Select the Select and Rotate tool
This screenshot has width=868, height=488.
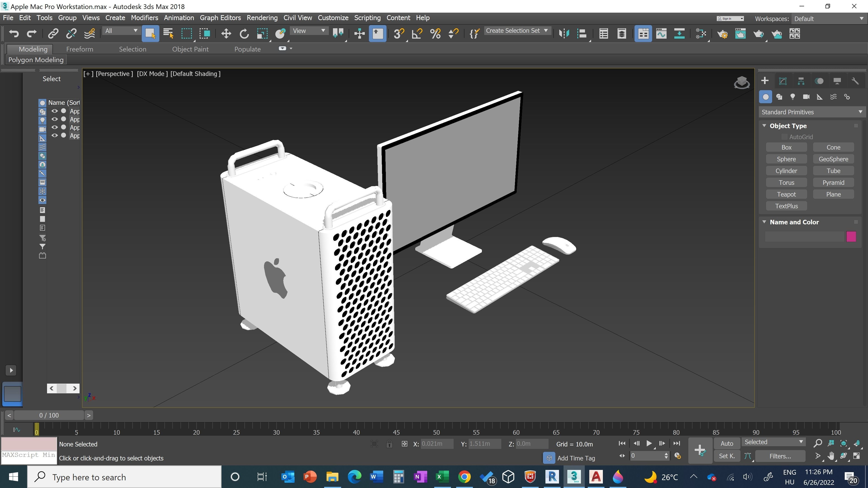pos(244,34)
